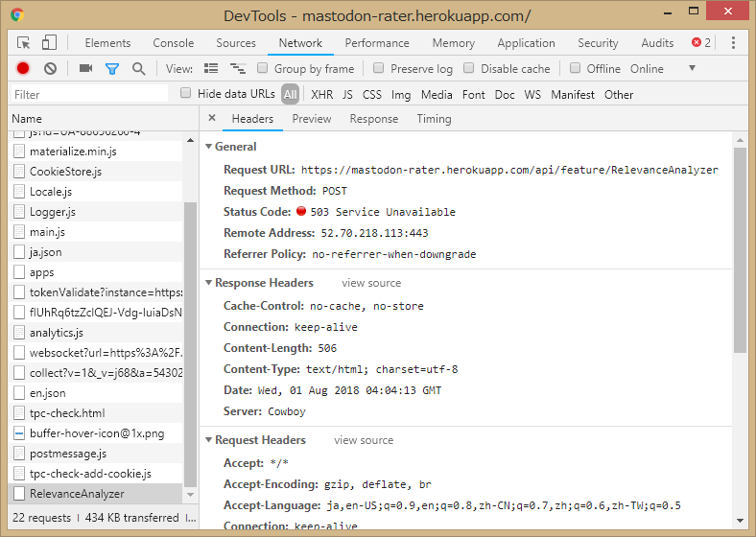
Task: Select the inspect element pointer icon
Action: point(24,43)
